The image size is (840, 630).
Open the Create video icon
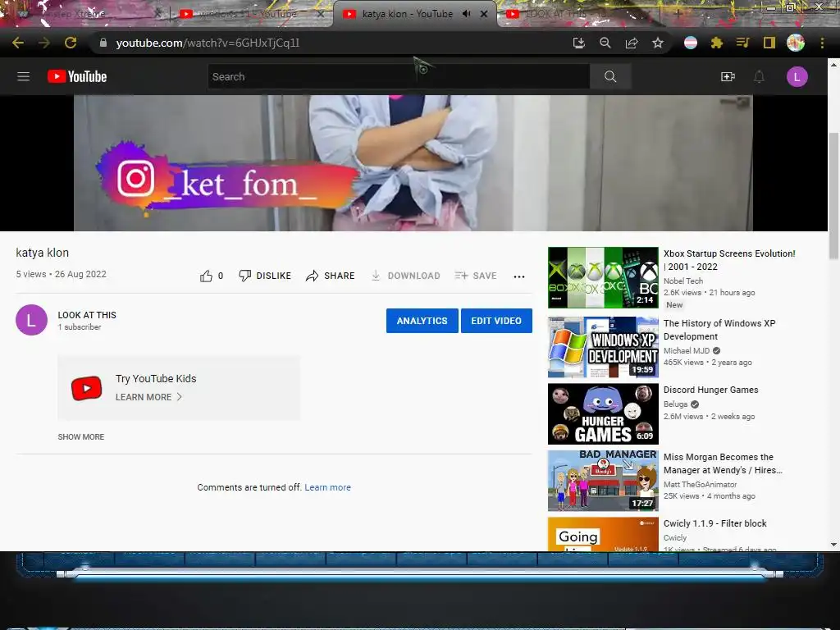(x=728, y=76)
